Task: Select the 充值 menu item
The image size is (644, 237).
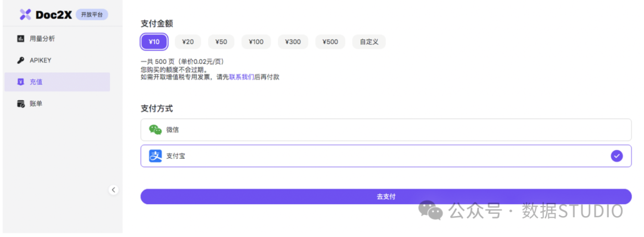Action: [57, 82]
